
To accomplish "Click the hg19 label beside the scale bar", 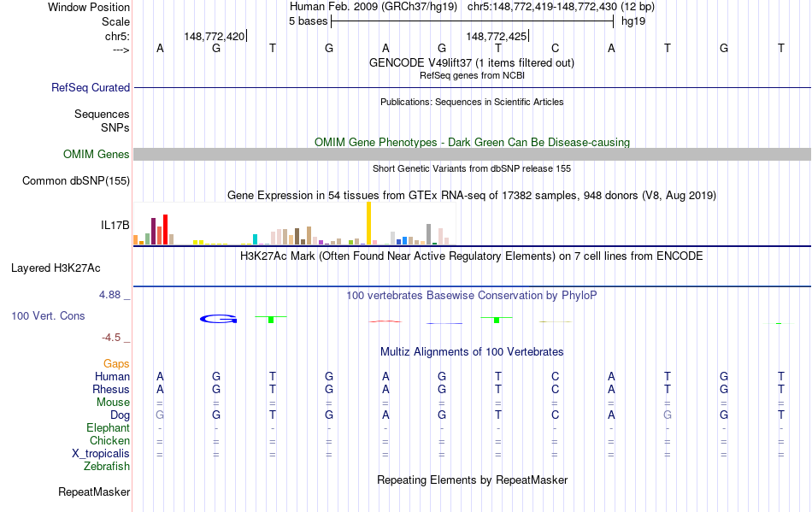I will pyautogui.click(x=633, y=21).
